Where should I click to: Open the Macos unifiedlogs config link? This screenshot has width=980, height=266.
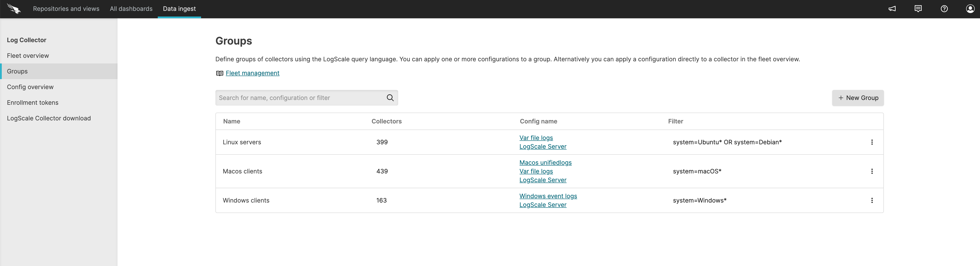545,163
